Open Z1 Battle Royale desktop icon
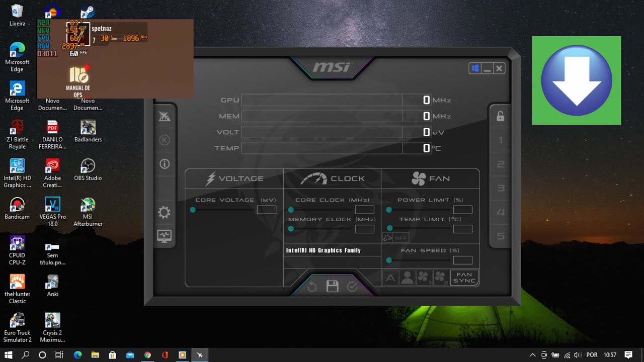 point(17,135)
